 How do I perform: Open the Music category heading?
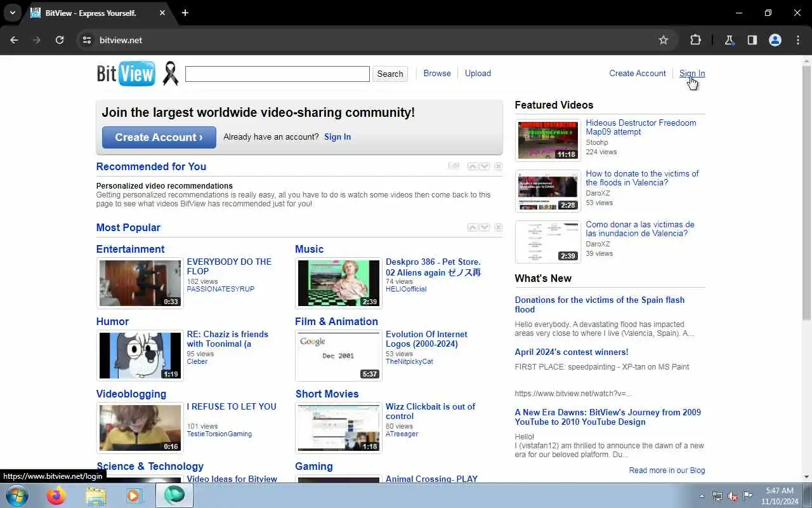pos(309,249)
